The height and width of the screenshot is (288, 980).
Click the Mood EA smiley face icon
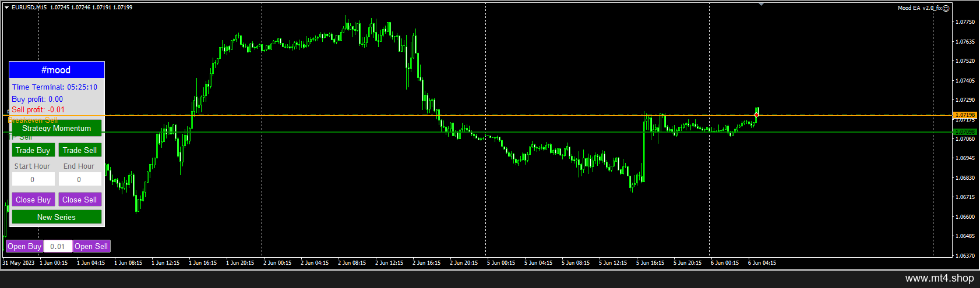(946, 8)
